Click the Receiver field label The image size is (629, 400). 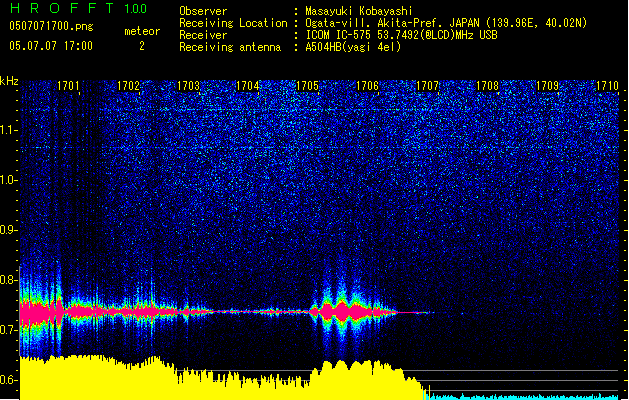coord(203,35)
